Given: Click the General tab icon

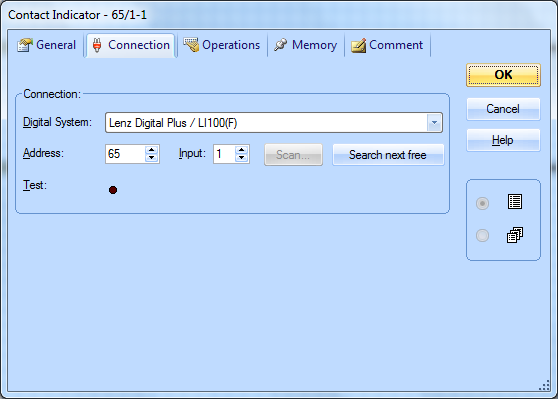Looking at the screenshot, I should pos(25,45).
